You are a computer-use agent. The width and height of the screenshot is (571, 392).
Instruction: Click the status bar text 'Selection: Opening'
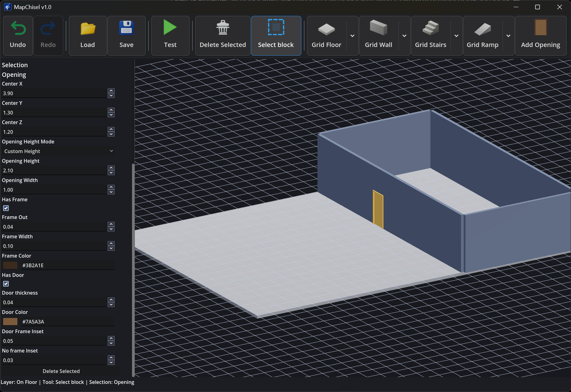pyautogui.click(x=112, y=382)
